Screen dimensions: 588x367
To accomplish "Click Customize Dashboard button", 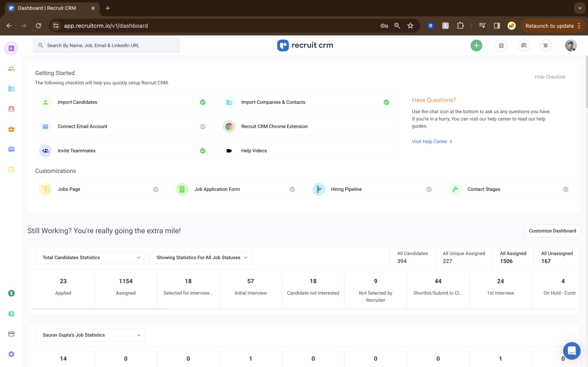I will (x=552, y=230).
